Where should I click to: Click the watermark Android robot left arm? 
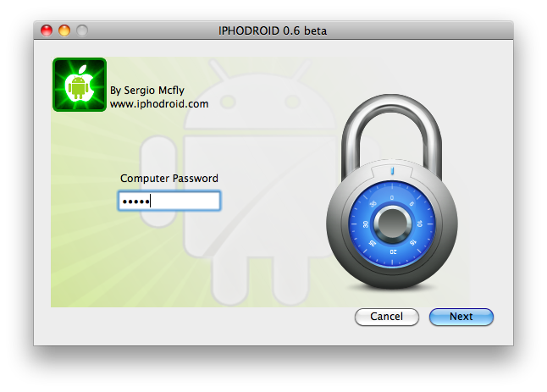tap(158, 181)
